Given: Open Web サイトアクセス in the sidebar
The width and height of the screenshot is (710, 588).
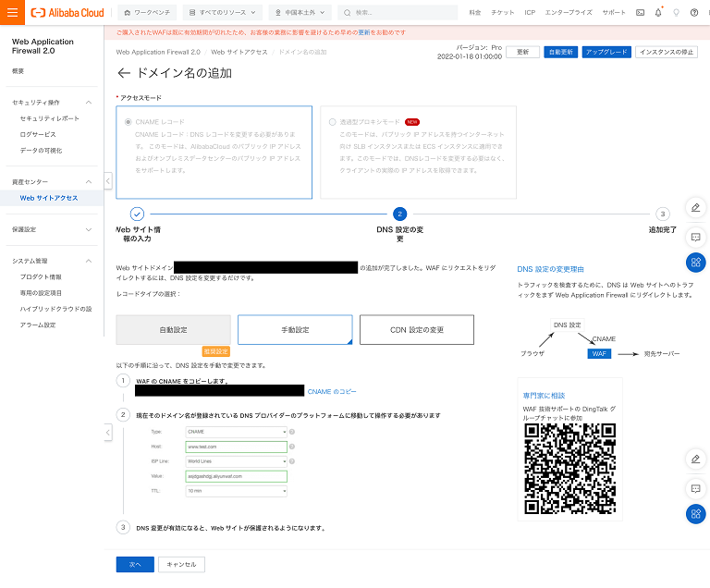Looking at the screenshot, I should [49, 198].
